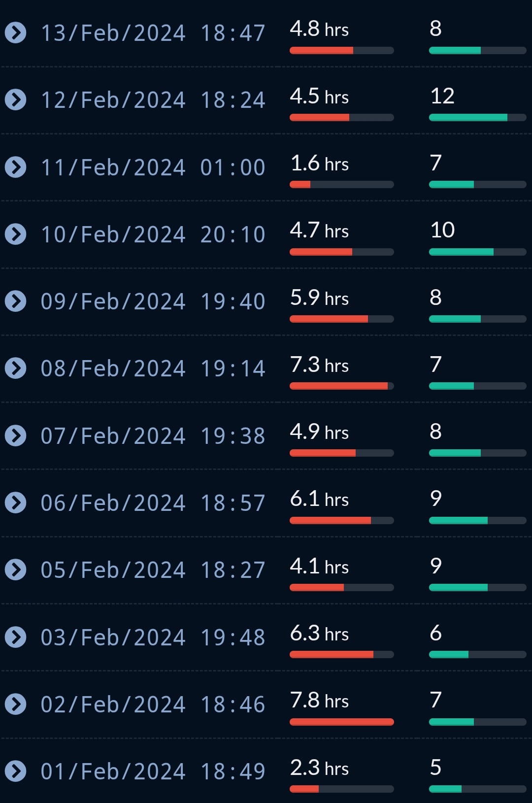Click the arrow icon beside 05/Feb/2024 18:27
The width and height of the screenshot is (532, 803).
(x=16, y=569)
